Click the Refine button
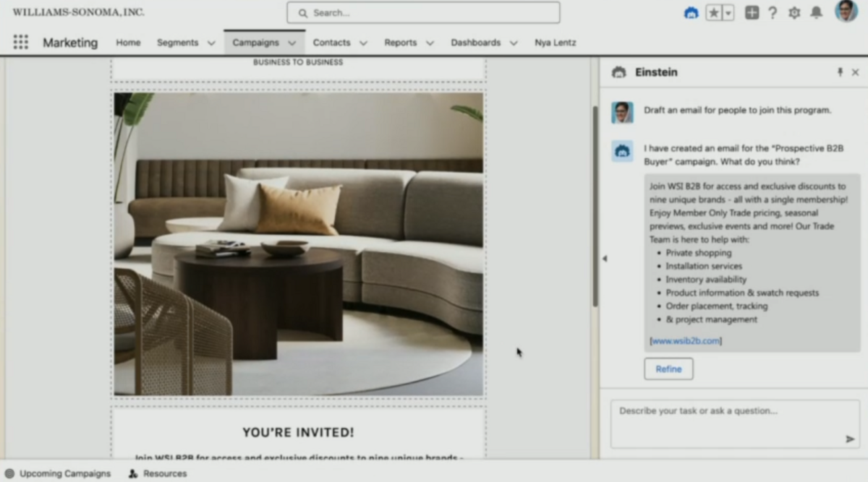This screenshot has width=868, height=482. click(668, 369)
